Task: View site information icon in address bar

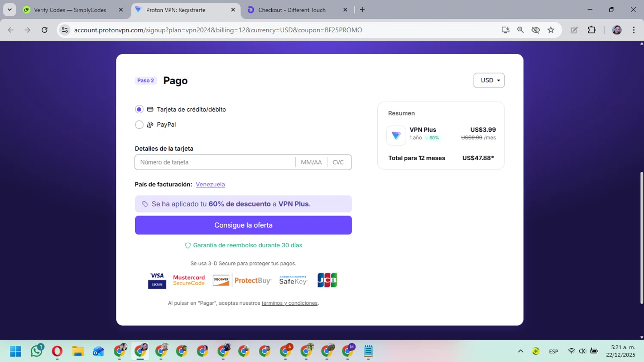Action: tap(65, 30)
